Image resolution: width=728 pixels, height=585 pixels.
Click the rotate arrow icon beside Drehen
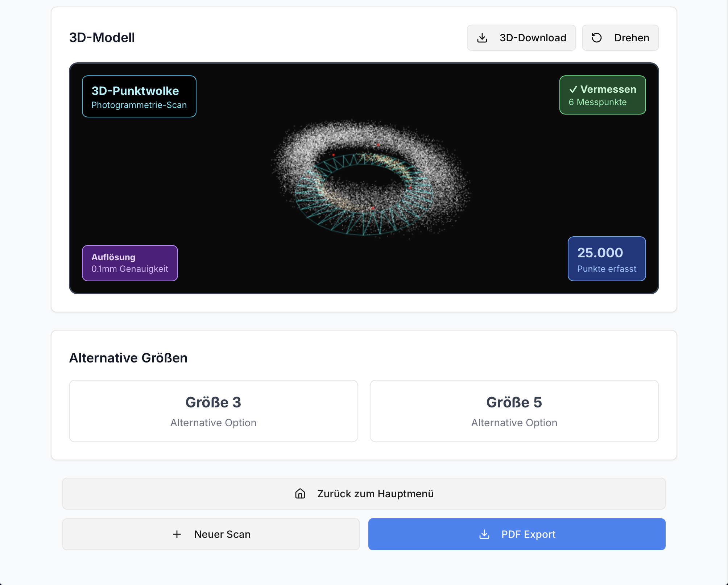[x=597, y=38]
